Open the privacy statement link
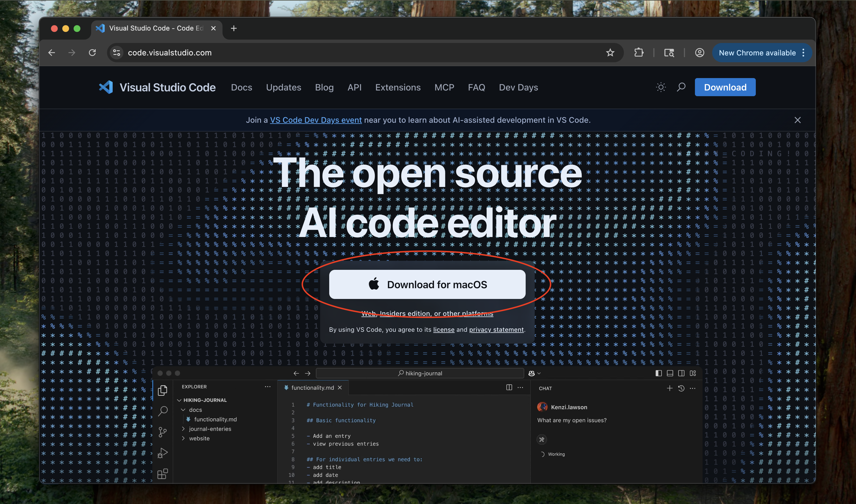856x504 pixels. tap(496, 329)
